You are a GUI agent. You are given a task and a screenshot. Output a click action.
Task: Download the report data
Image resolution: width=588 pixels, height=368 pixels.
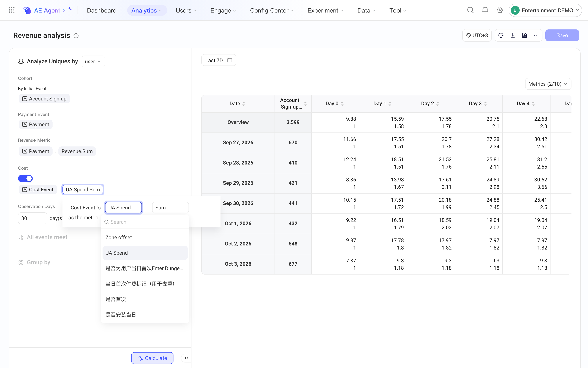[513, 35]
